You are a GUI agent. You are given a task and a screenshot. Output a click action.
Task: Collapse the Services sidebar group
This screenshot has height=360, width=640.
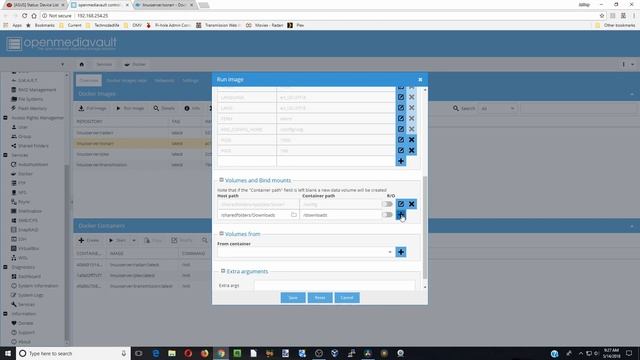pos(5,155)
